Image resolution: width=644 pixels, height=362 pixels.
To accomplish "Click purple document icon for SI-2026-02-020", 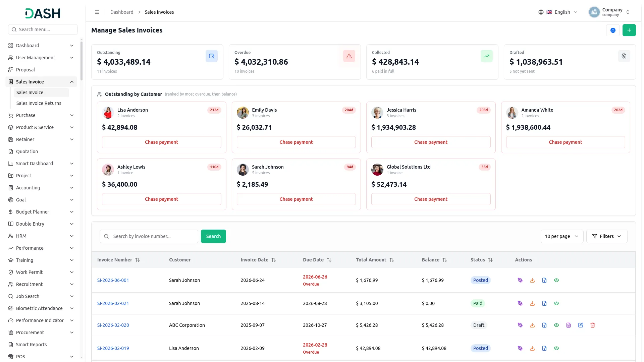I will click(569, 325).
